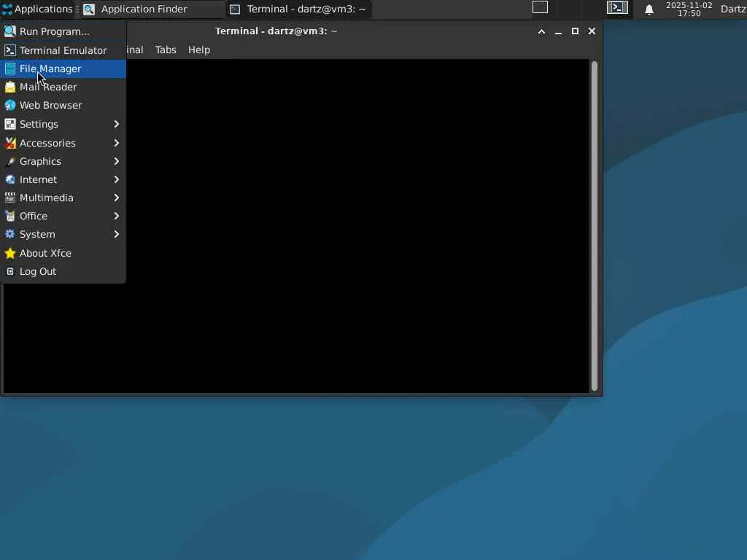Click the Web Browser globe icon
Screen dimensions: 747x560
click(10, 105)
